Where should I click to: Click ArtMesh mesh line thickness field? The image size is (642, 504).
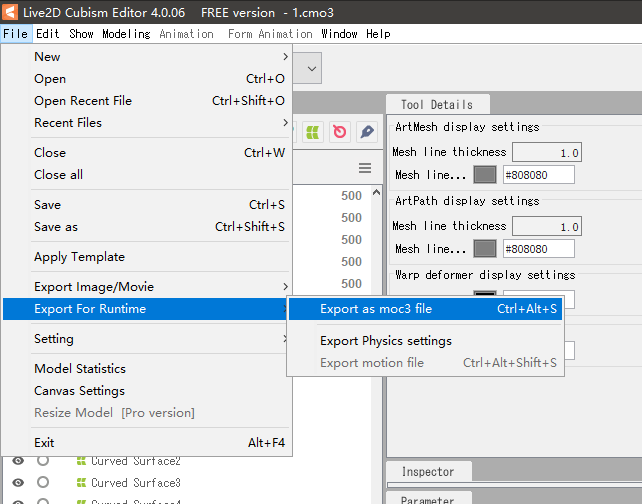(x=547, y=153)
